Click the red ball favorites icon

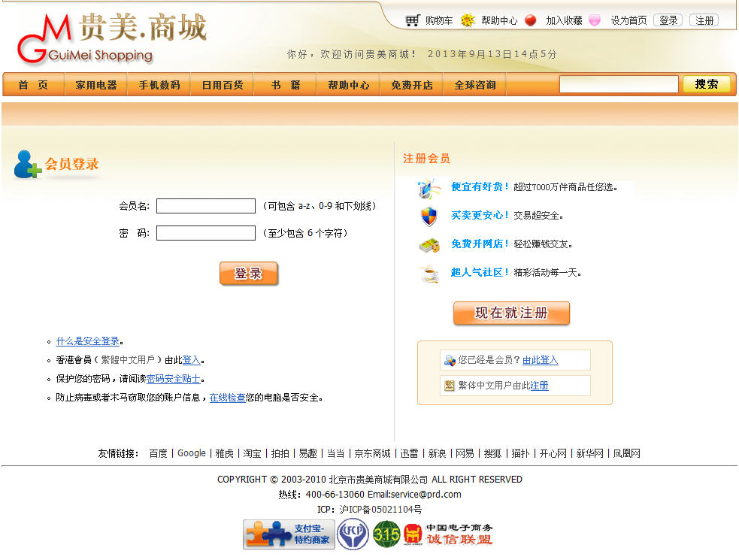click(530, 20)
